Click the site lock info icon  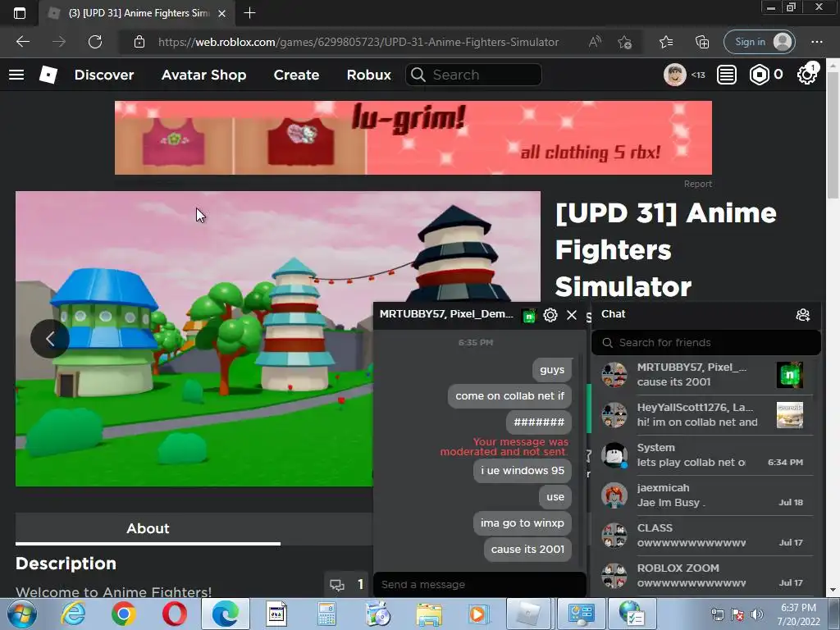(139, 42)
